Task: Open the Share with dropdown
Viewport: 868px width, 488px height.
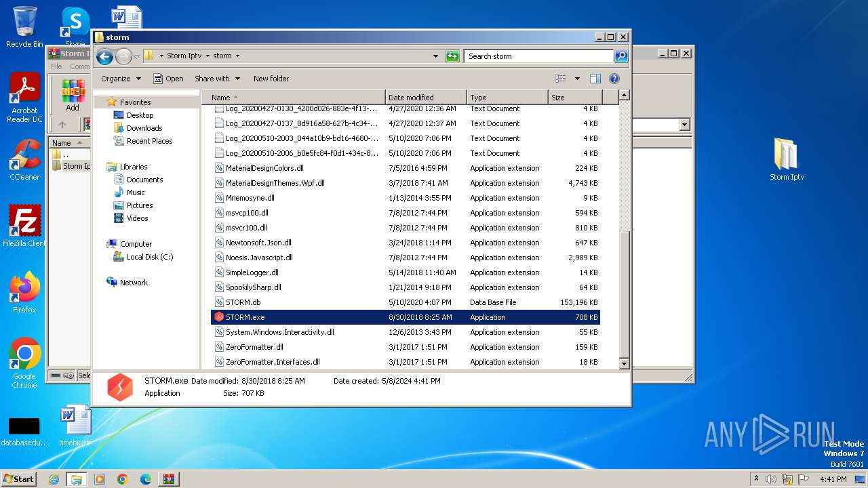Action: 216,79
